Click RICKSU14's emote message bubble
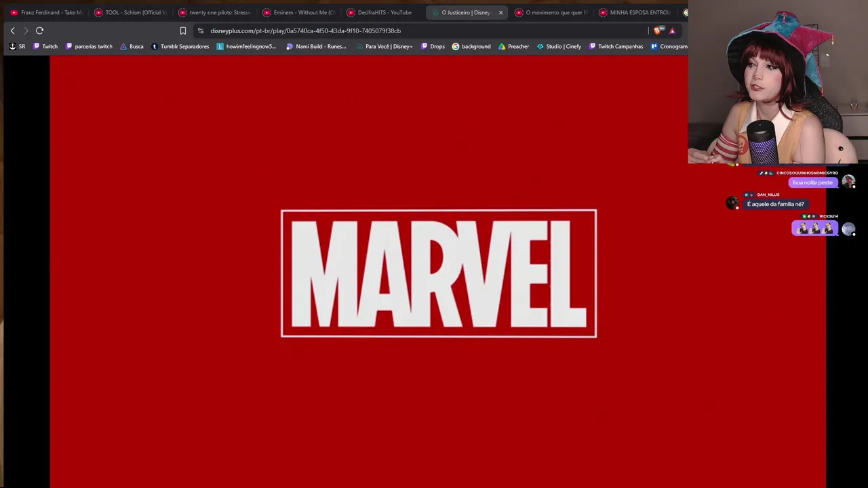The width and height of the screenshot is (868, 488). click(x=815, y=228)
